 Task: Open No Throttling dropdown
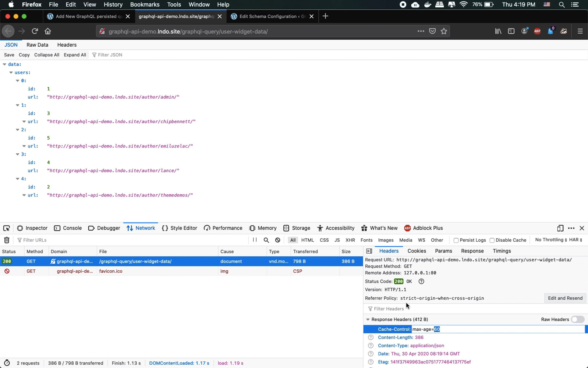click(551, 240)
